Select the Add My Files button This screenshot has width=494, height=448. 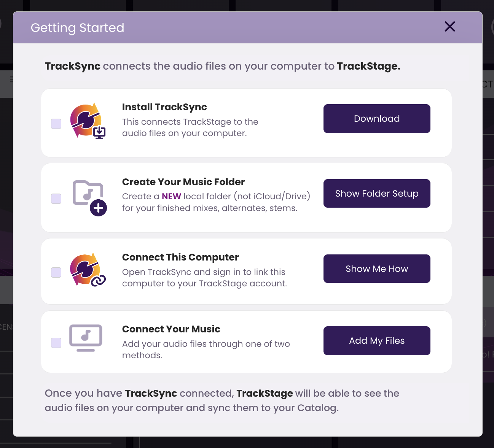tap(377, 341)
